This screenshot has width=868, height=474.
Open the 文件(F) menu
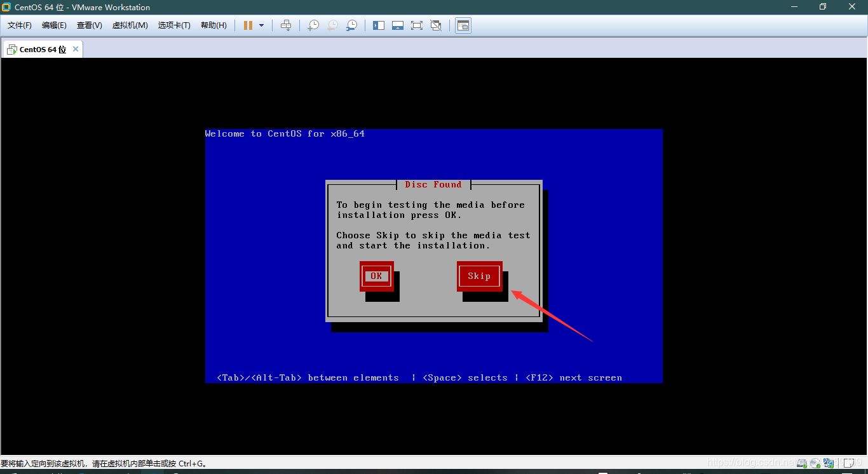20,25
